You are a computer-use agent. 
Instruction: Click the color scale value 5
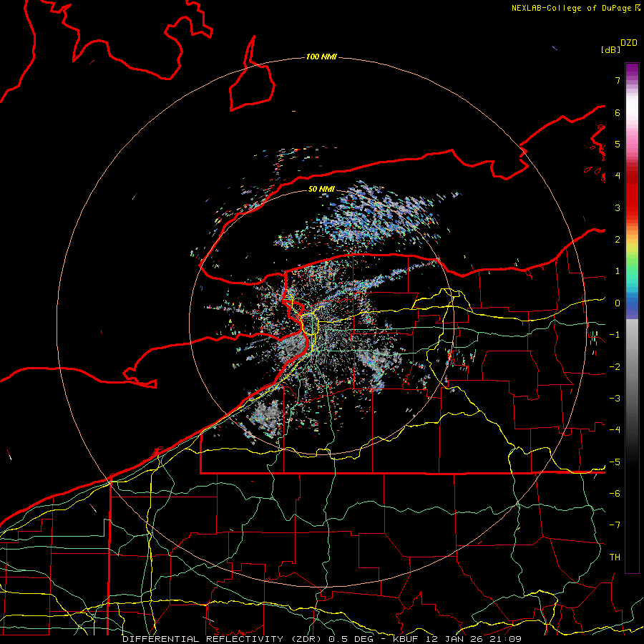[x=618, y=144]
